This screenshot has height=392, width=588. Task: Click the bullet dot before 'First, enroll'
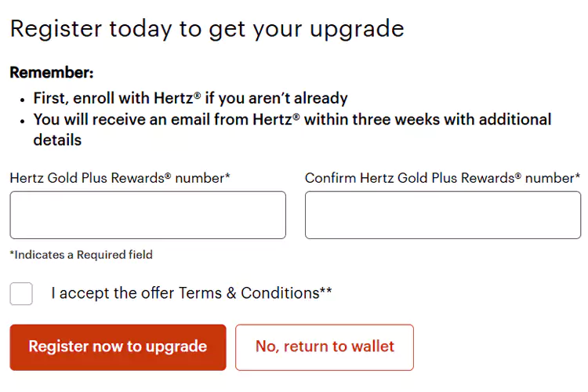click(x=23, y=100)
